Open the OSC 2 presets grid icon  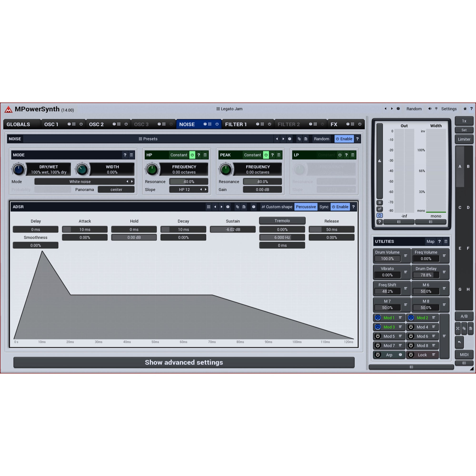coord(119,124)
